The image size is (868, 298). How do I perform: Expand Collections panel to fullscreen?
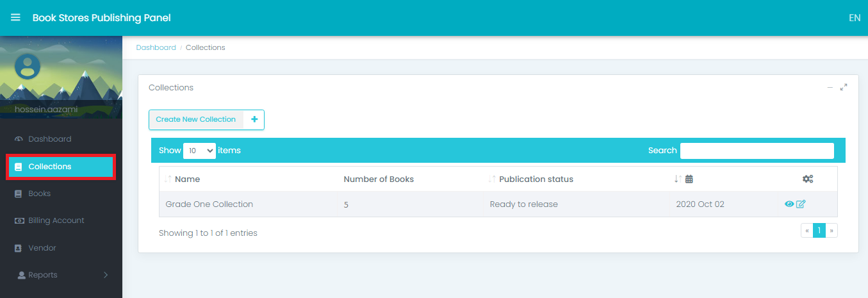click(844, 87)
